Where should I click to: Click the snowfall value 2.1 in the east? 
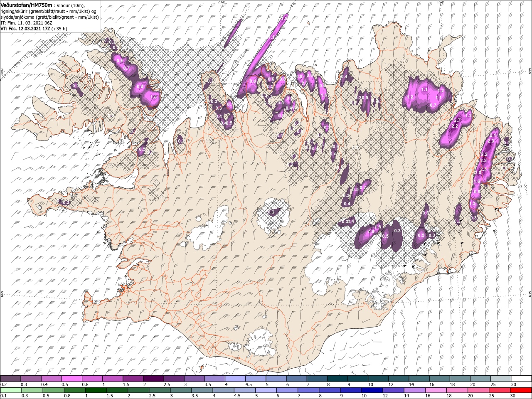(493, 135)
